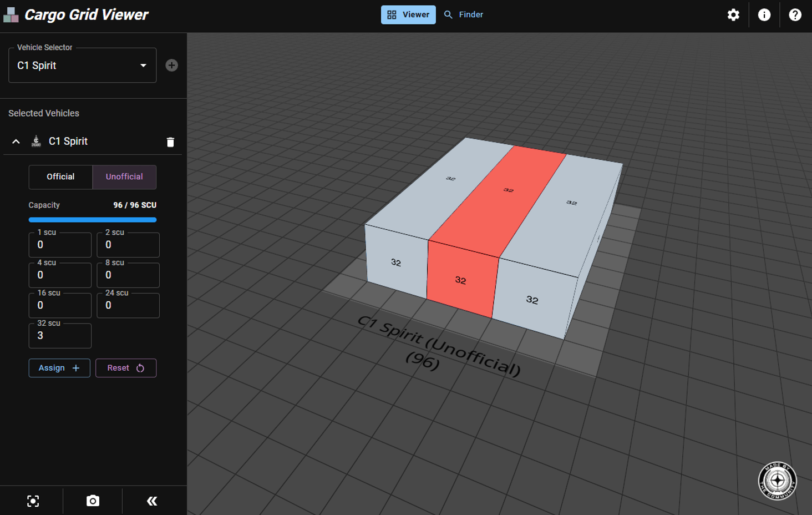Select the Unofficial grid option
Viewport: 812px width, 515px height.
124,177
